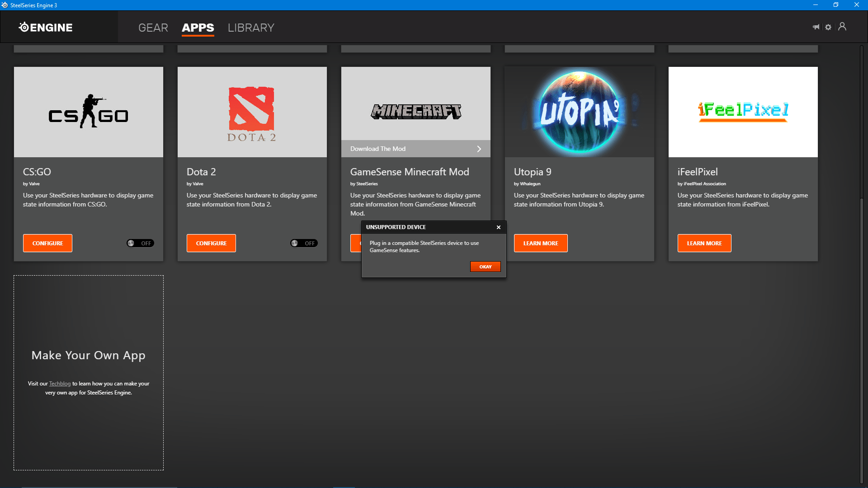Click the CS:GO app thumbnail
Image resolution: width=868 pixels, height=488 pixels.
tap(89, 112)
